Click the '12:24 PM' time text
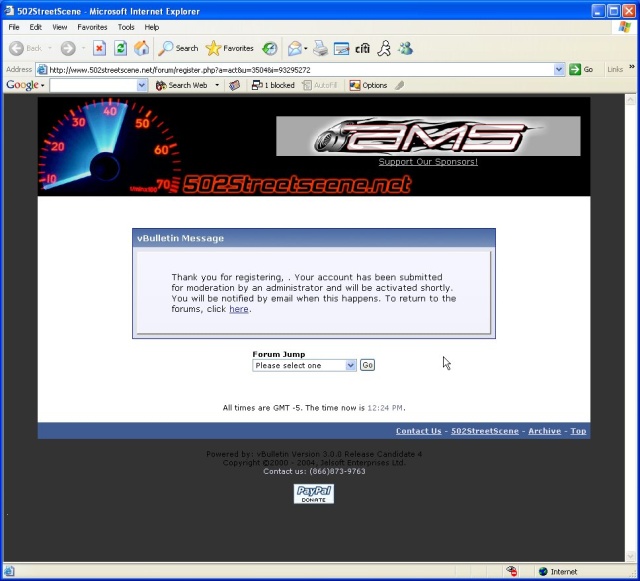 click(385, 407)
